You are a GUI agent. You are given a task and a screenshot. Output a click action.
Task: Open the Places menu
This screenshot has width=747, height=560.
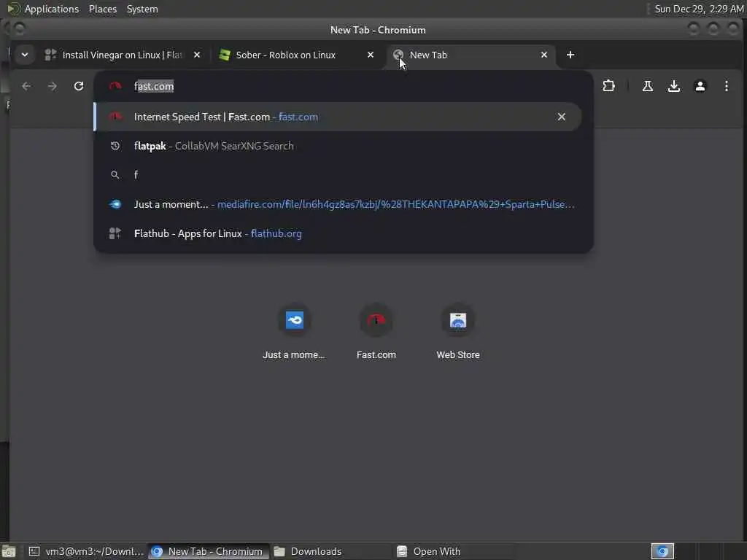click(102, 9)
